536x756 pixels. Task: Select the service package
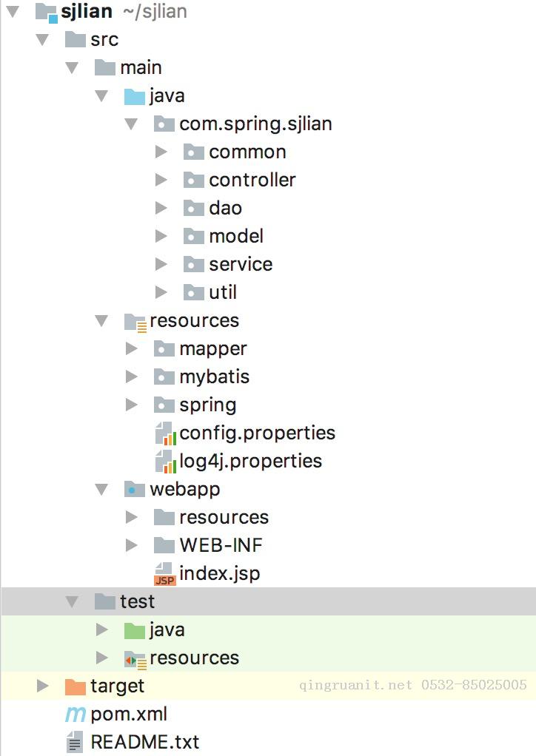pyautogui.click(x=240, y=264)
